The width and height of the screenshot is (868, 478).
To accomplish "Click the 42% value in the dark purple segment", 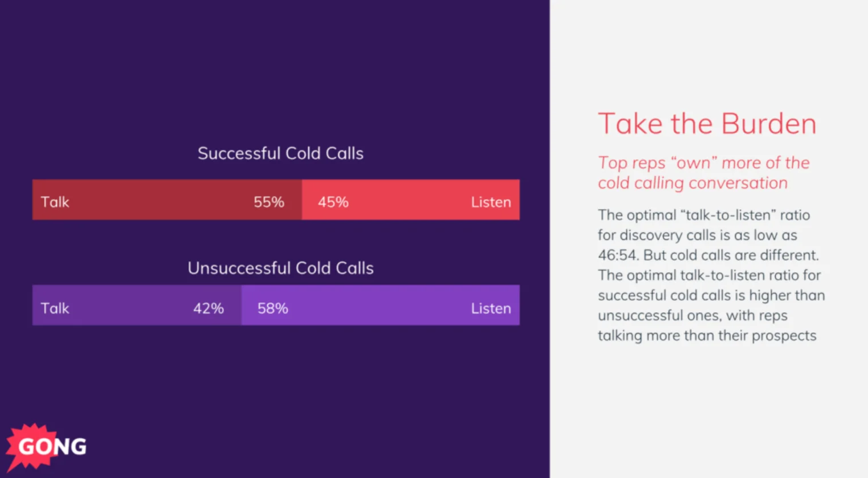I will 208,308.
